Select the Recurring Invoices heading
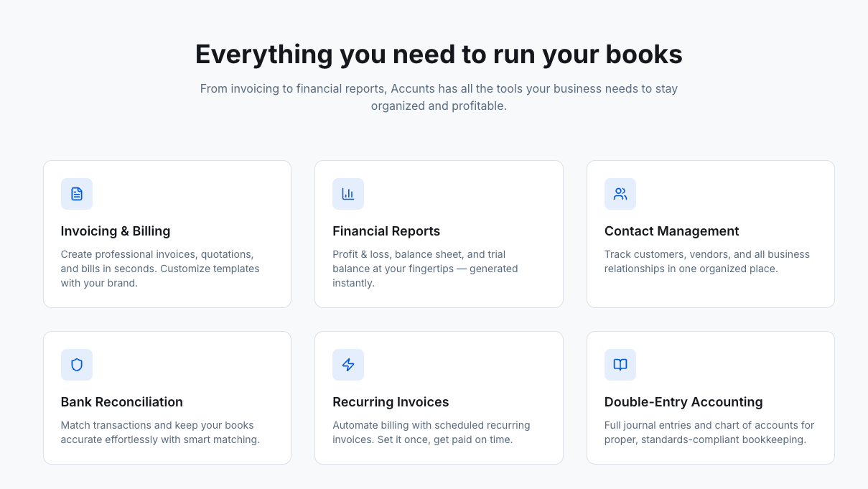This screenshot has width=868, height=489. point(391,401)
